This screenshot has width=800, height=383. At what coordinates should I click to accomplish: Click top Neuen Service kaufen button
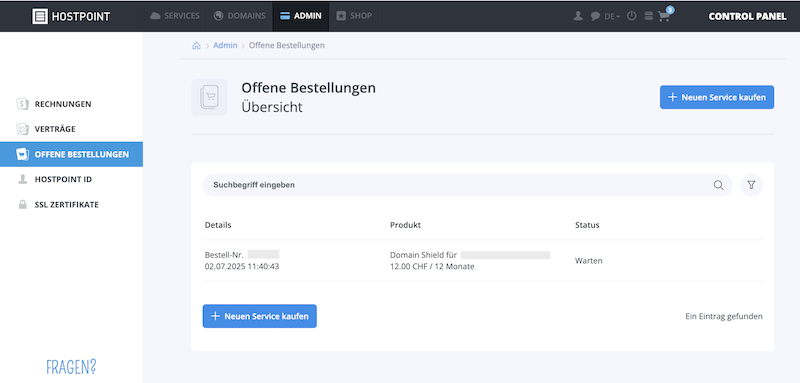coord(717,97)
